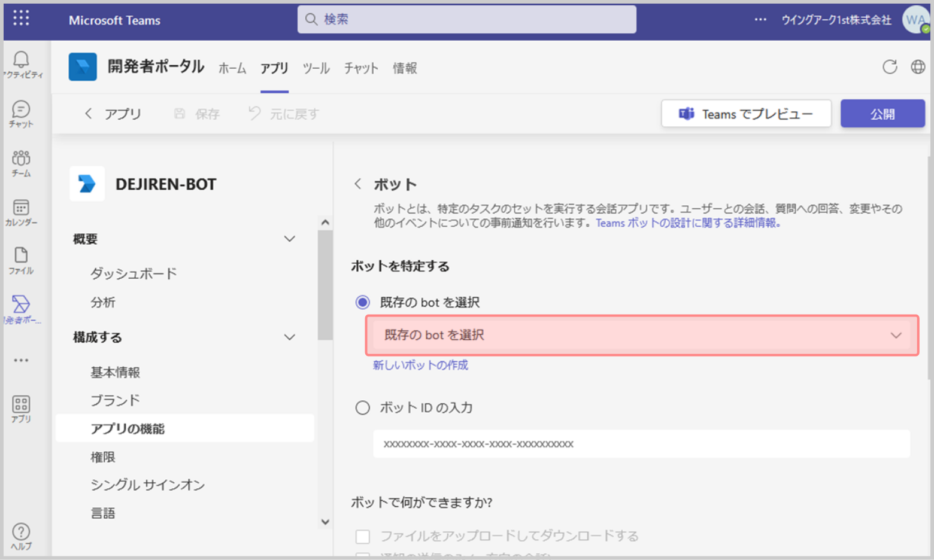Open the ホーム tab

(232, 68)
